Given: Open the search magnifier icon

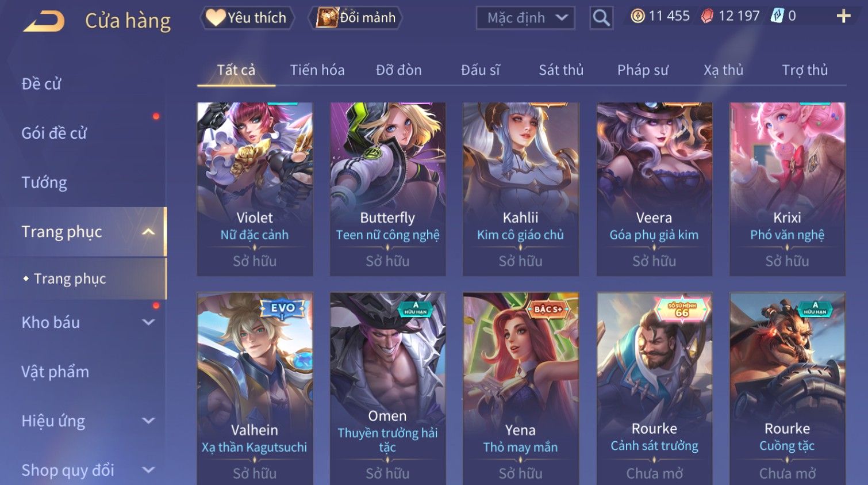Looking at the screenshot, I should [x=601, y=18].
